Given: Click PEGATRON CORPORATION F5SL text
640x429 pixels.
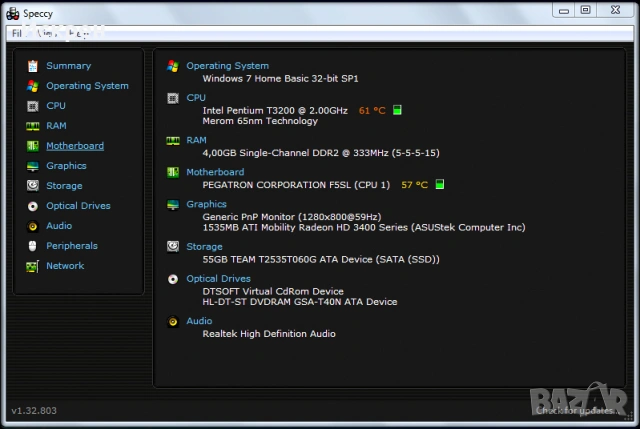Looking at the screenshot, I should click(x=296, y=184).
